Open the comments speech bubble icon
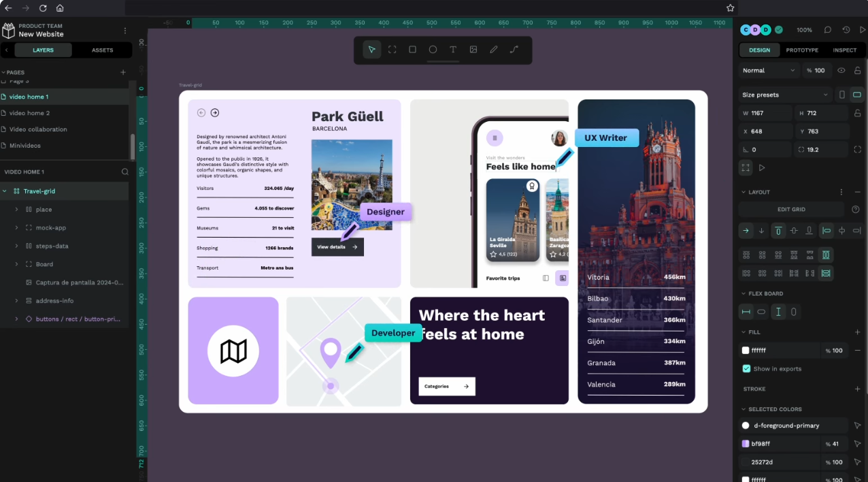868x482 pixels. [x=828, y=30]
